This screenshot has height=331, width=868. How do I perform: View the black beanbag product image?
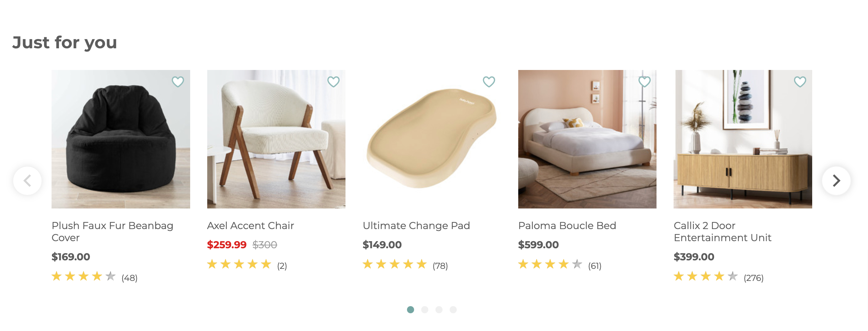coord(121,139)
